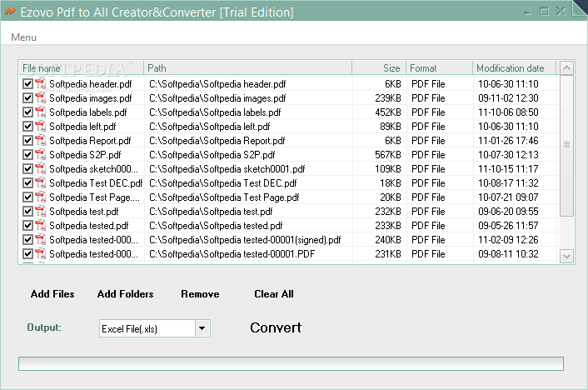Screen dimensions: 588x390
Task: Click the Convert button
Action: pyautogui.click(x=276, y=327)
